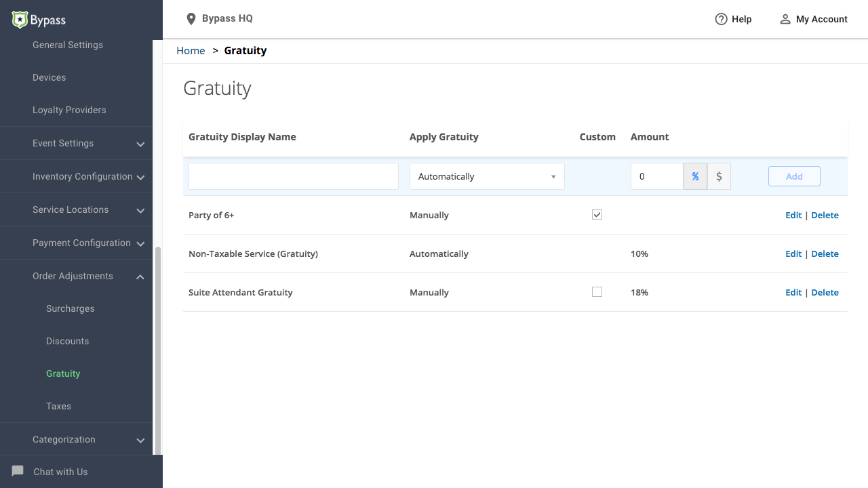The height and width of the screenshot is (488, 868).
Task: Select percent amount type
Action: (695, 176)
